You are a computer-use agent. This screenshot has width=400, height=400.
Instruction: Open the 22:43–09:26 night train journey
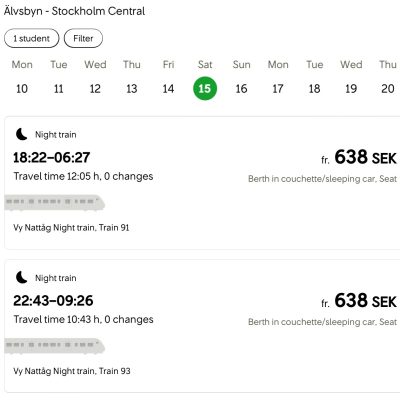pyautogui.click(x=202, y=326)
